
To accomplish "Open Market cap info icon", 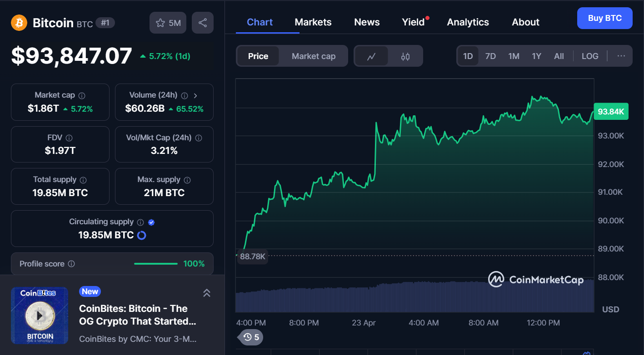I will pyautogui.click(x=82, y=96).
